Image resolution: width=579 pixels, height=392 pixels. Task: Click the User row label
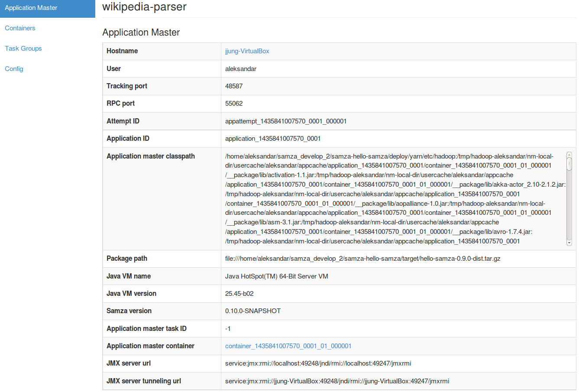tap(113, 69)
